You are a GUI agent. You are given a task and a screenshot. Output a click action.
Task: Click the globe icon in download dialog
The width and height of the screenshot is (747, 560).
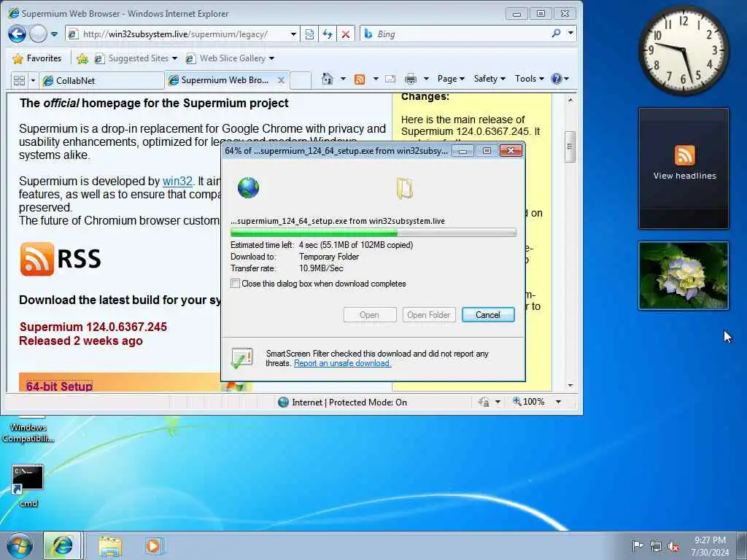pos(248,187)
